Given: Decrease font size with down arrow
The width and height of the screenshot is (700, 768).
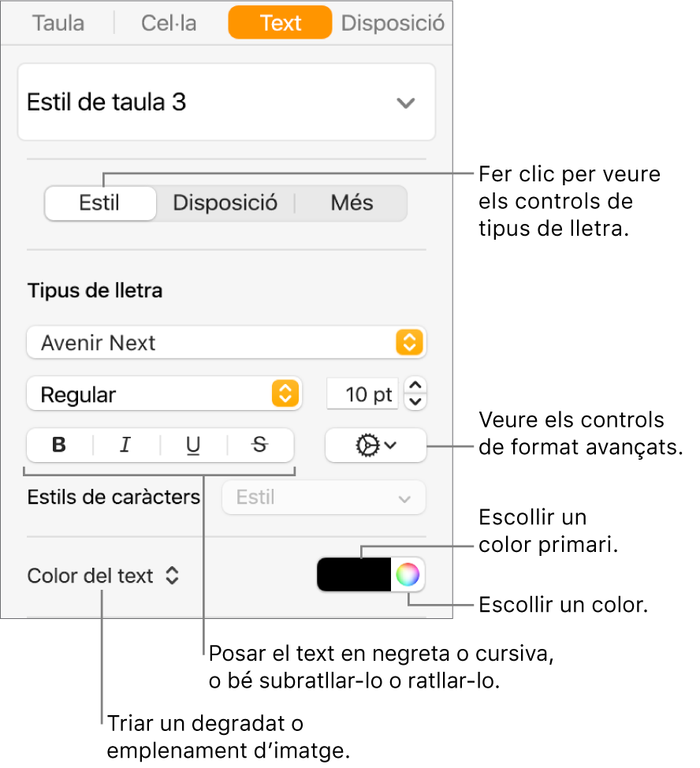Looking at the screenshot, I should [415, 401].
